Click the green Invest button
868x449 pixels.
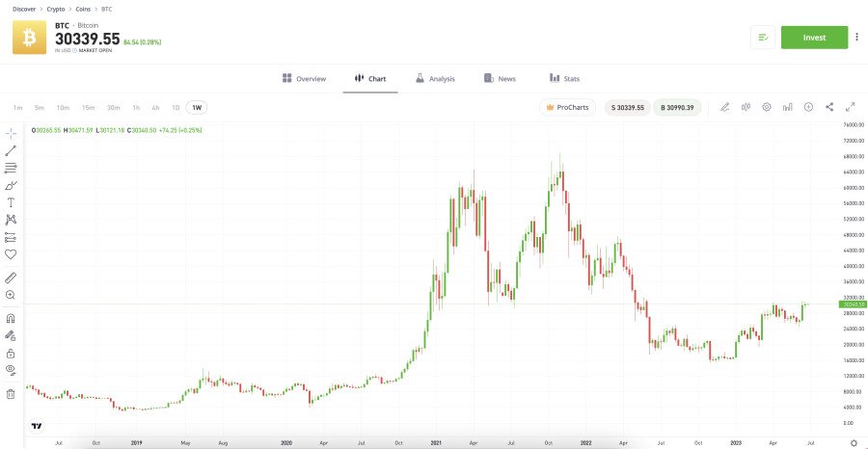point(814,38)
